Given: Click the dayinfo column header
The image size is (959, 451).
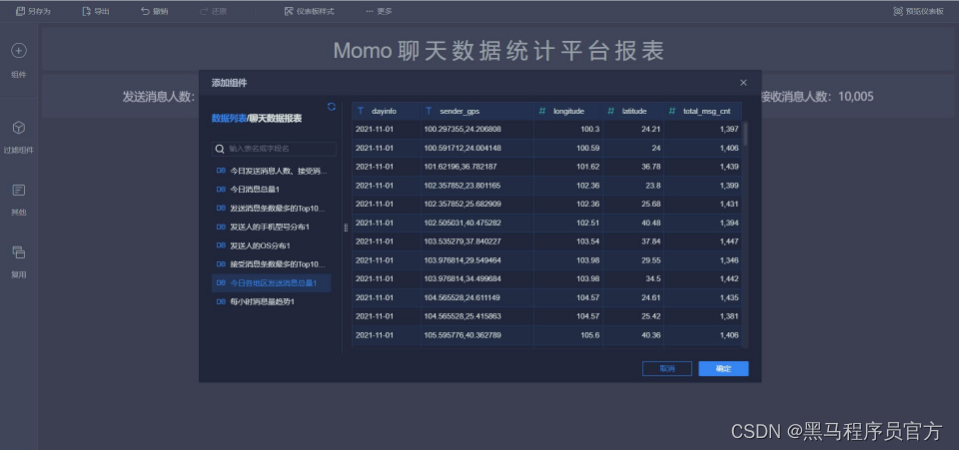Looking at the screenshot, I should click(x=387, y=111).
